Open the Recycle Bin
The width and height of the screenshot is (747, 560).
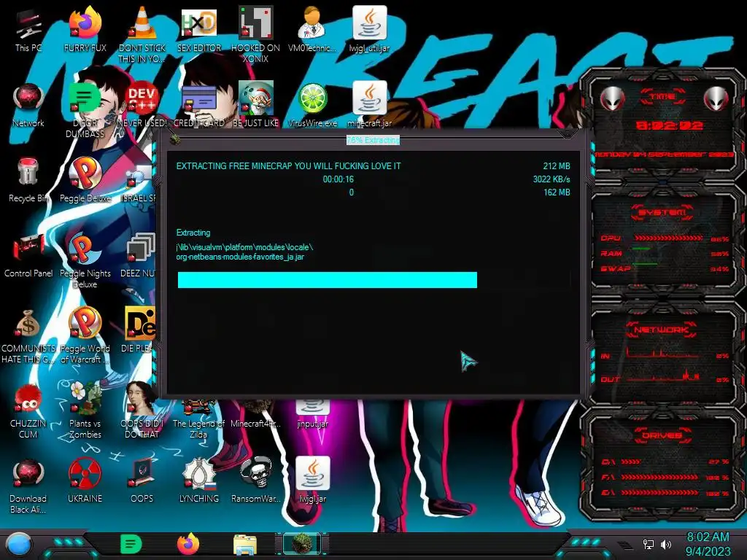tap(28, 181)
